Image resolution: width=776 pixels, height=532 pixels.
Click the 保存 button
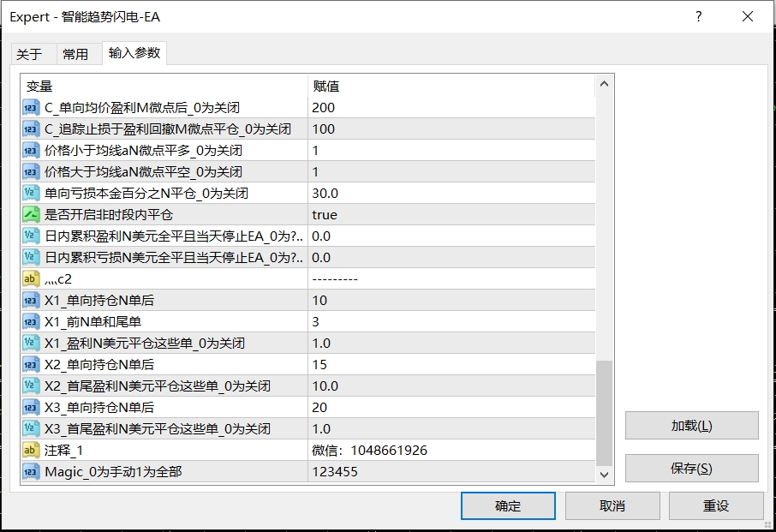coord(692,468)
